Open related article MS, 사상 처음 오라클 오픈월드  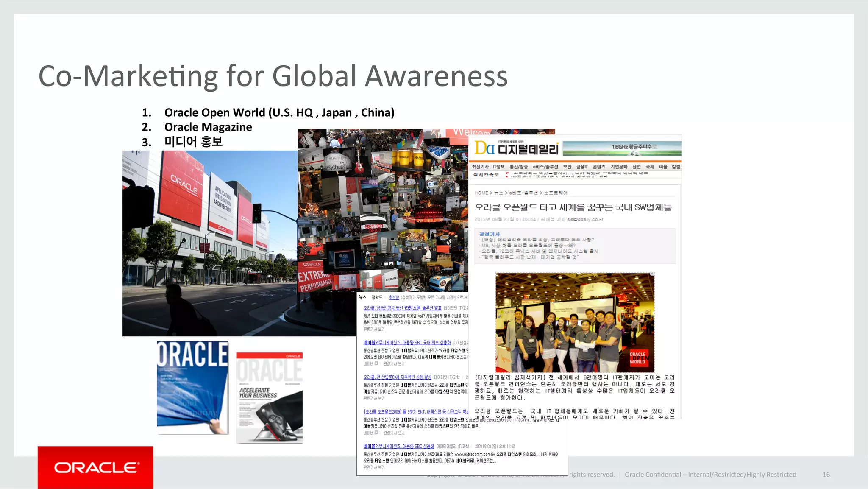tap(528, 245)
